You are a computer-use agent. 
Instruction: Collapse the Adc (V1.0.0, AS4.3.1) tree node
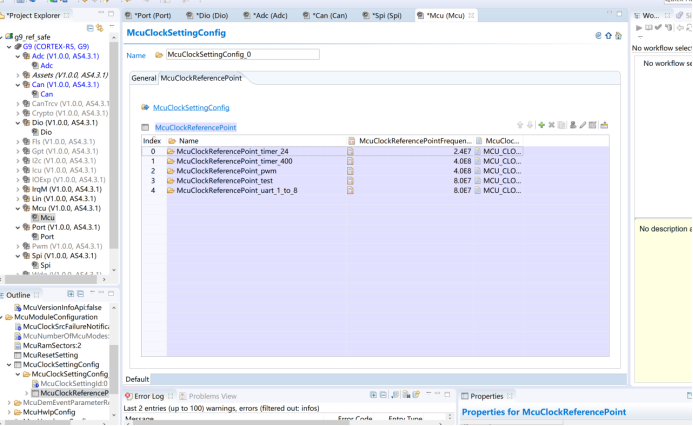pos(18,56)
